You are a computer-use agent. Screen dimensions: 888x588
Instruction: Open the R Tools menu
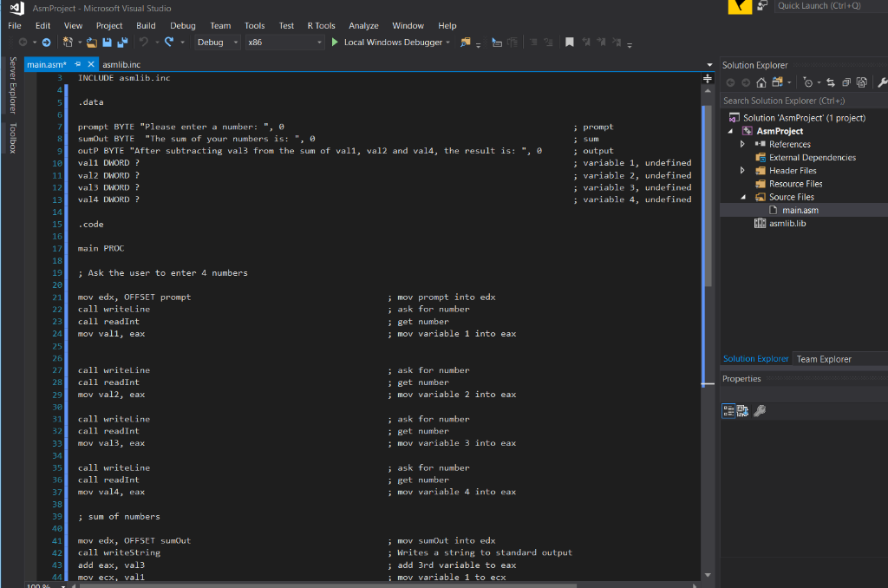tap(321, 25)
